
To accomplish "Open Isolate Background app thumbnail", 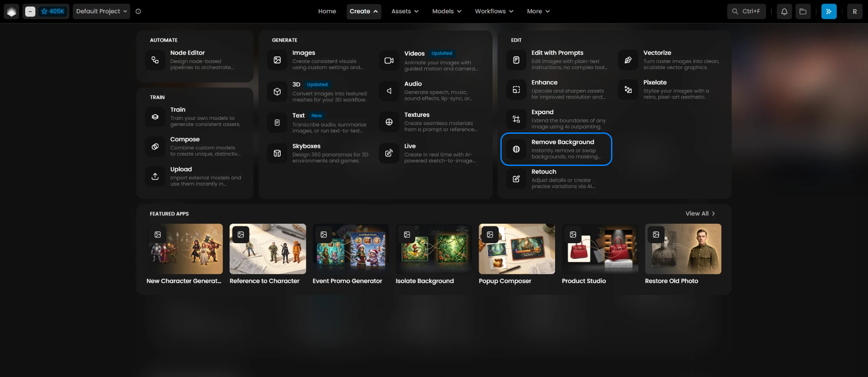I will coord(434,249).
